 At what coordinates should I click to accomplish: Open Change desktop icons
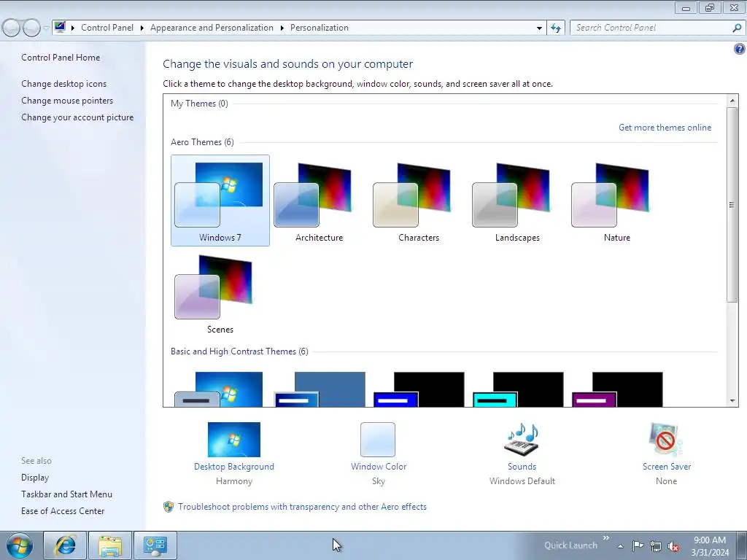point(64,84)
